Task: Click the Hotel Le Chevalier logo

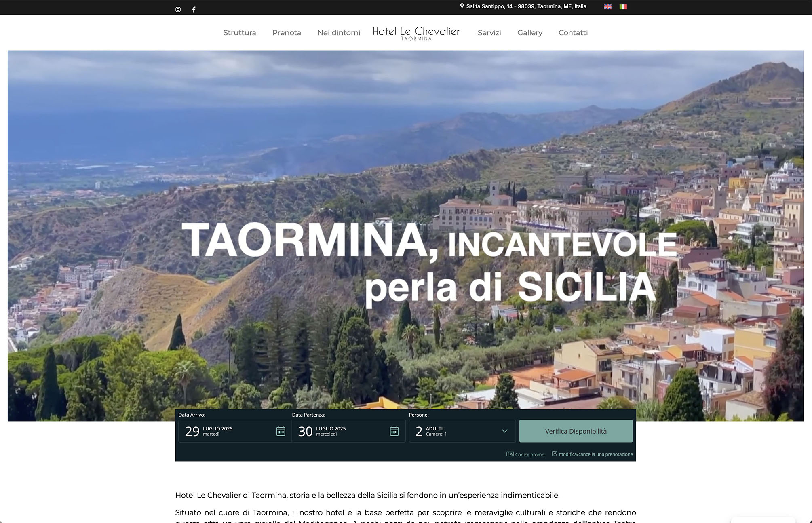Action: pyautogui.click(x=416, y=33)
